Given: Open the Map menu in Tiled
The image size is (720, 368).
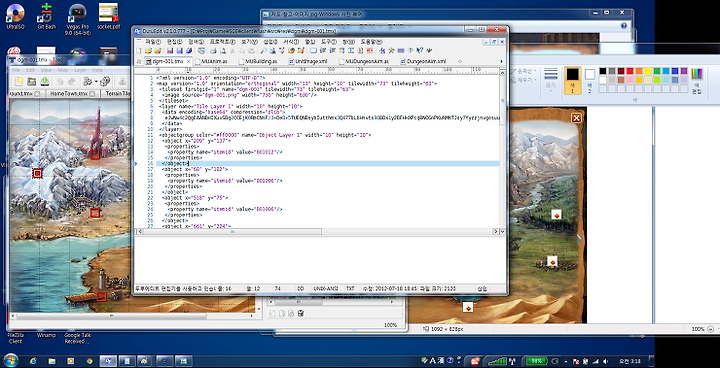Looking at the screenshot, I should pos(62,70).
